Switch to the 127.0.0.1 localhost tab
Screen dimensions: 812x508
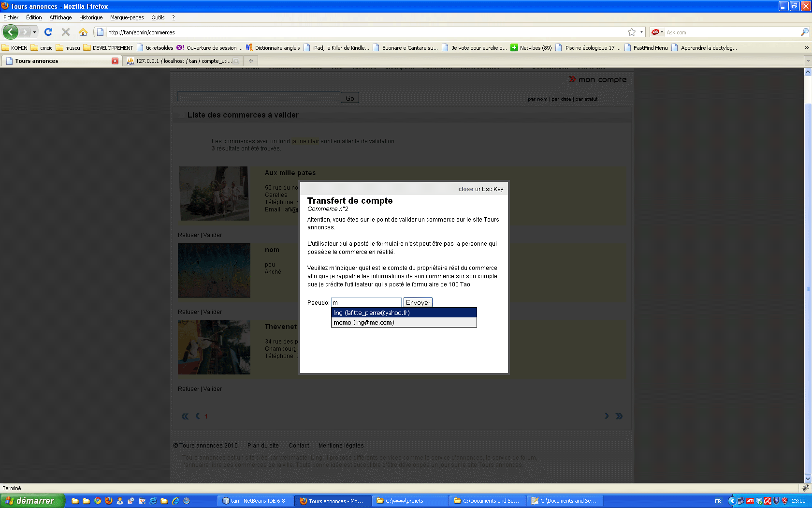tap(183, 61)
